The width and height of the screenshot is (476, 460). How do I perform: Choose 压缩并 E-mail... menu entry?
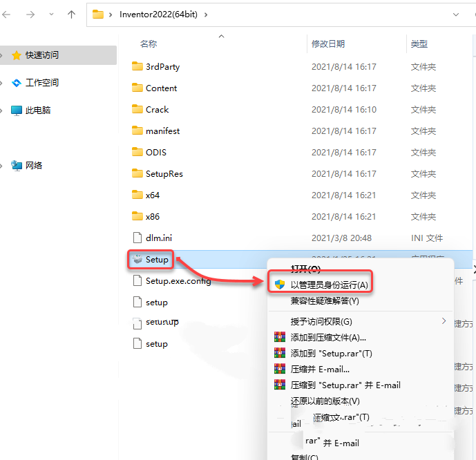click(320, 370)
